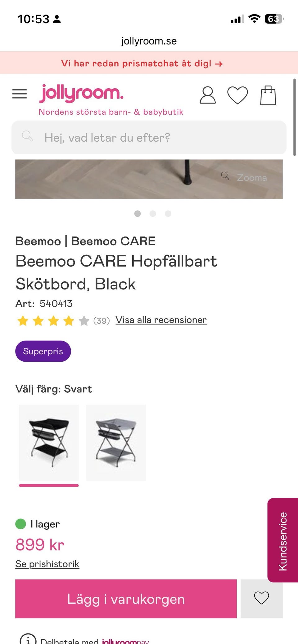This screenshot has height=644, width=298.
Task: Select the black color variant thumbnail
Action: point(48,442)
